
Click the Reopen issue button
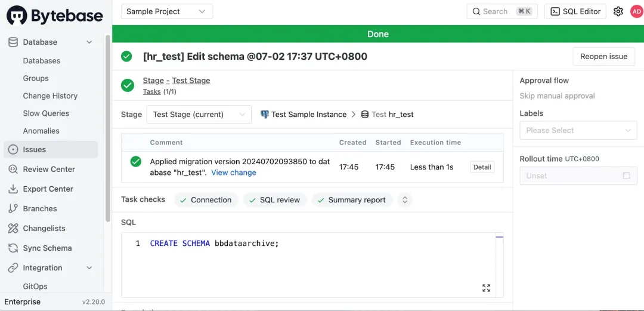tap(603, 57)
